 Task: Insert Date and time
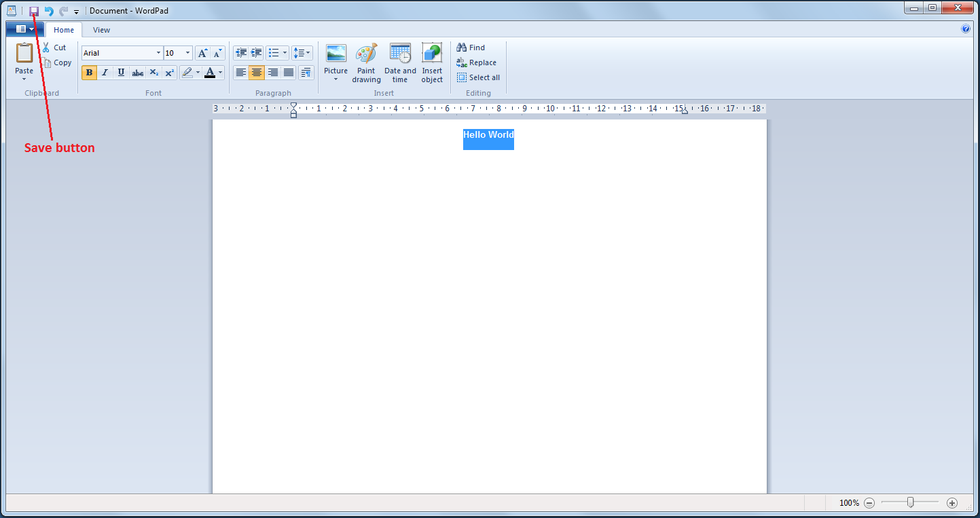tap(400, 62)
